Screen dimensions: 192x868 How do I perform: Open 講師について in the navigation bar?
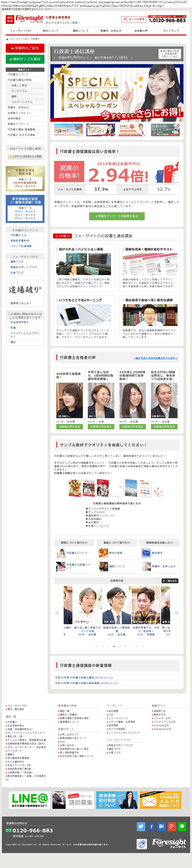(81, 31)
